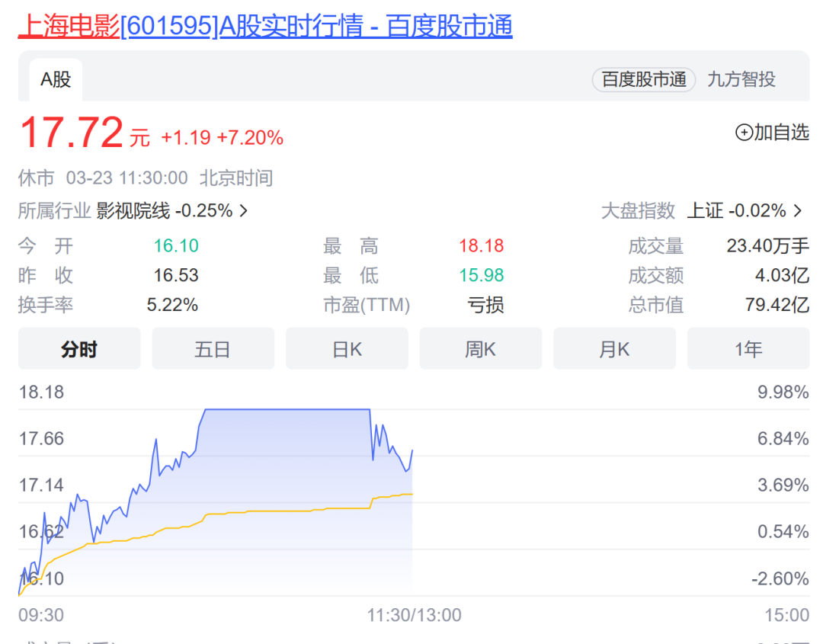This screenshot has width=823, height=644.
Task: Click the -2.60% axis label
Action: tap(780, 578)
